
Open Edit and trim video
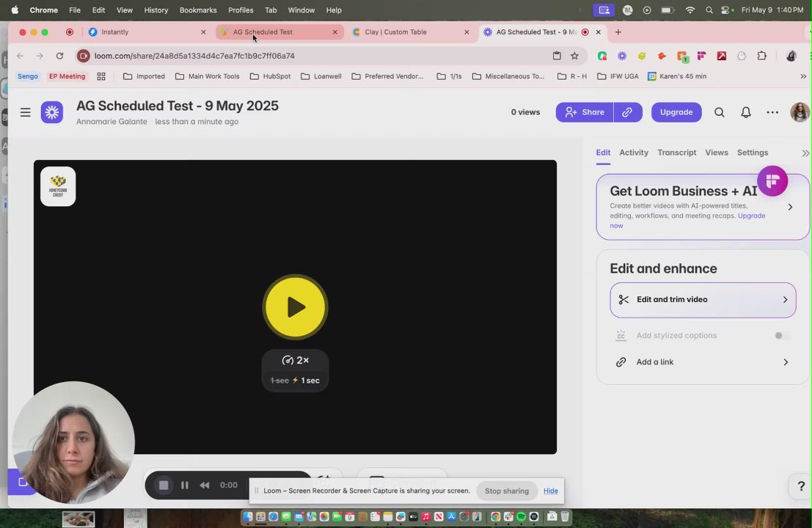point(703,300)
